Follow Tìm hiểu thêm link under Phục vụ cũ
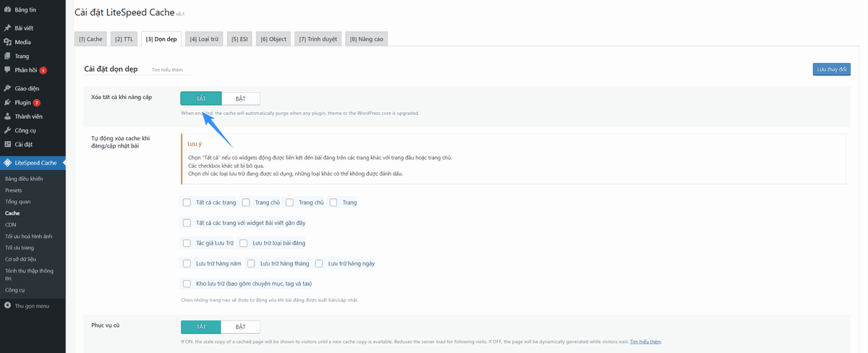The height and width of the screenshot is (353, 868). pyautogui.click(x=645, y=341)
